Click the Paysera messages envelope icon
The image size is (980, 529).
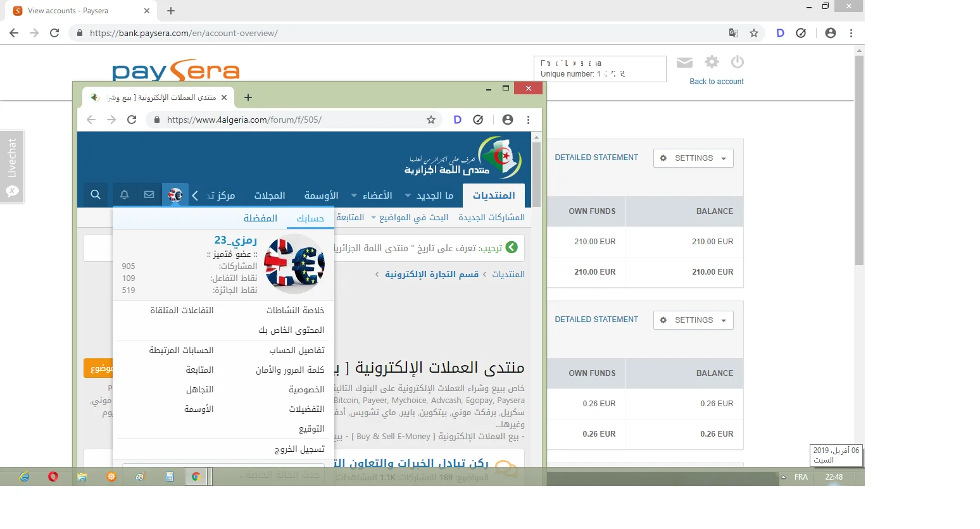684,62
